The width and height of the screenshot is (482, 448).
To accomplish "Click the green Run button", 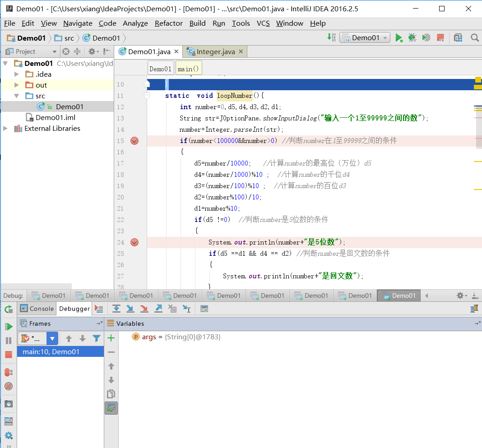I will (399, 38).
